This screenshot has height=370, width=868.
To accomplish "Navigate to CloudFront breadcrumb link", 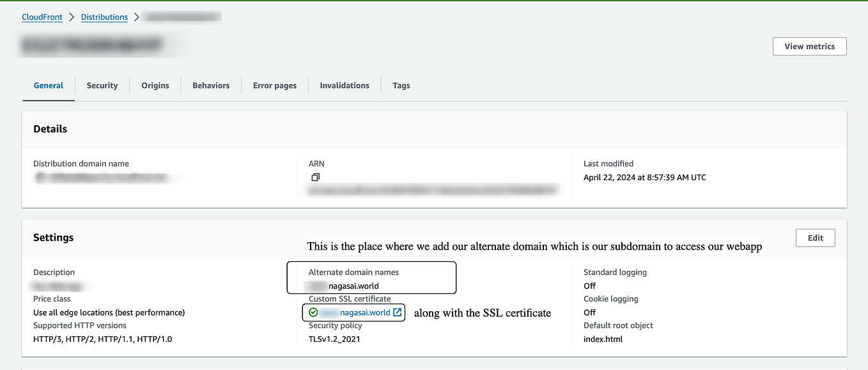I will (x=42, y=17).
